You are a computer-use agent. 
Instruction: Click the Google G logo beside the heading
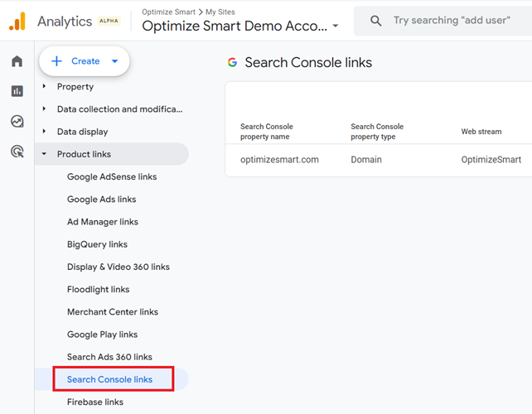click(x=232, y=62)
